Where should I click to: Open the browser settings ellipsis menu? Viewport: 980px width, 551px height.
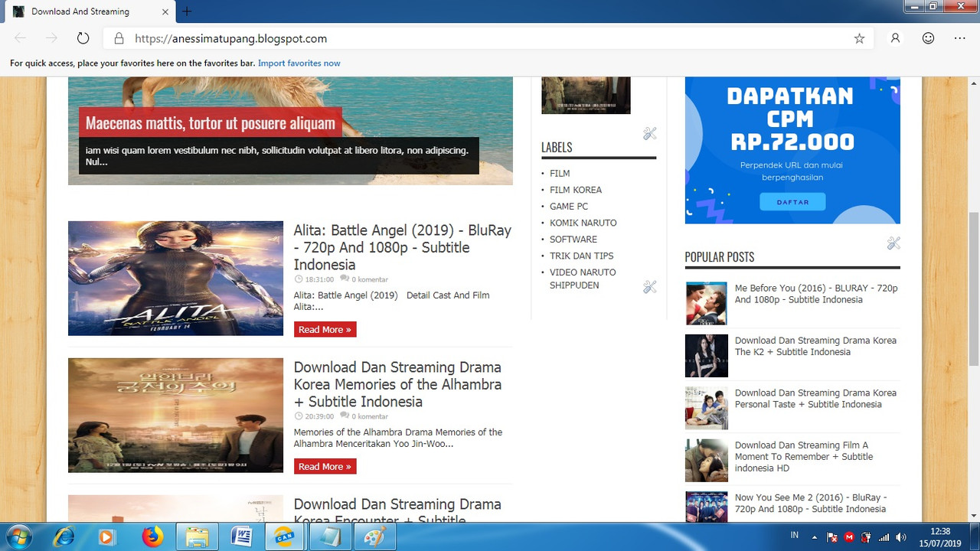(x=960, y=38)
